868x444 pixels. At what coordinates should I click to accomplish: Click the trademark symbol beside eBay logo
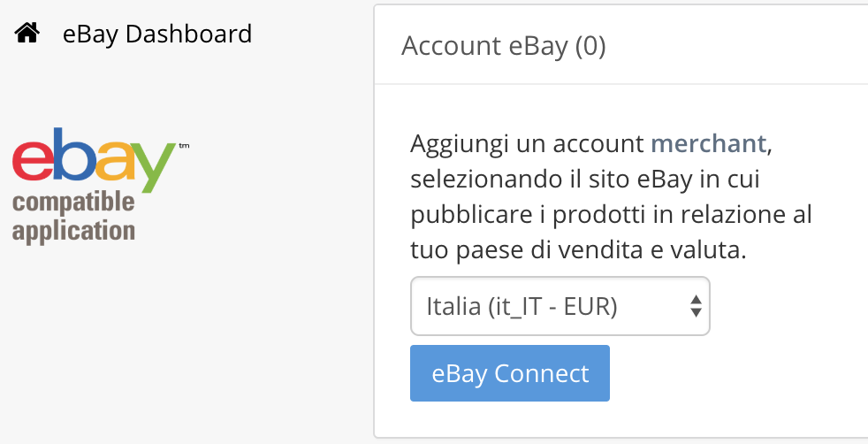184,145
